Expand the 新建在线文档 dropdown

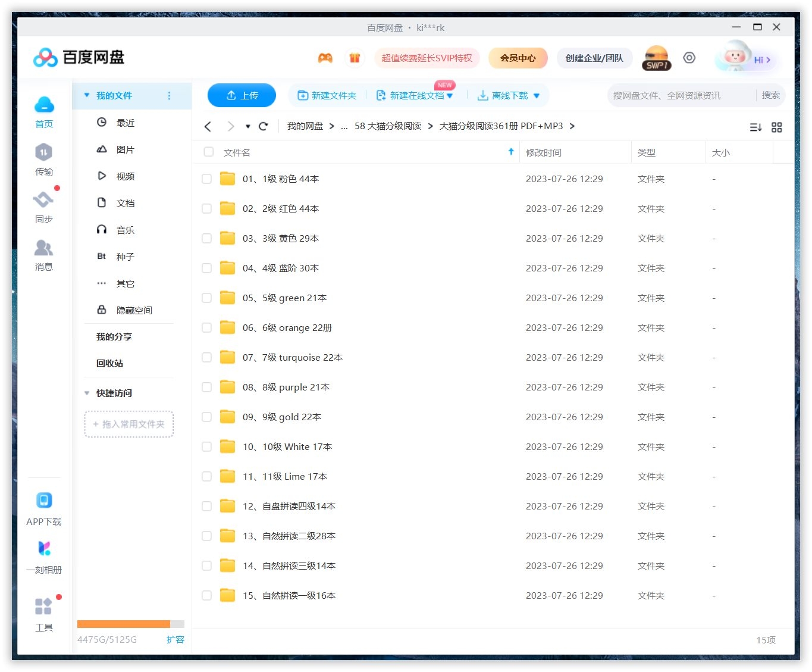point(450,95)
